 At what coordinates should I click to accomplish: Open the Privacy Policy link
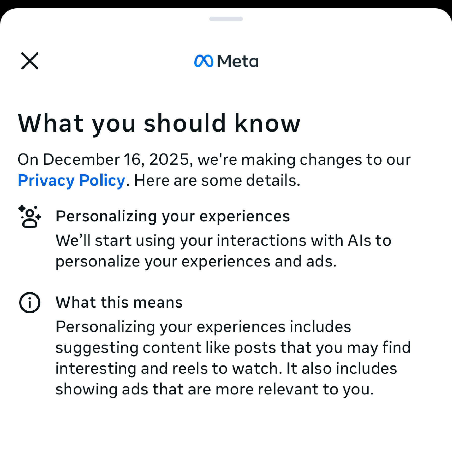click(71, 180)
